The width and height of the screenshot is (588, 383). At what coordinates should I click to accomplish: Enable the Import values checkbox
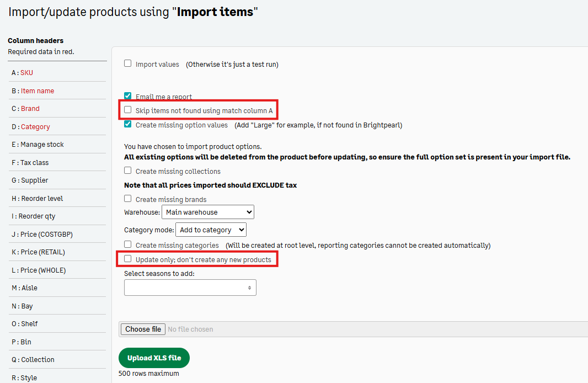128,63
